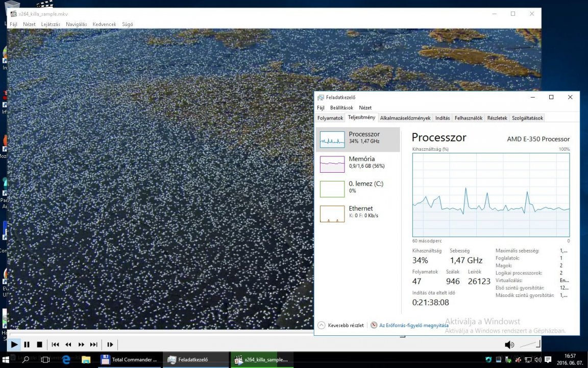Click the Szálak value 946

click(453, 281)
